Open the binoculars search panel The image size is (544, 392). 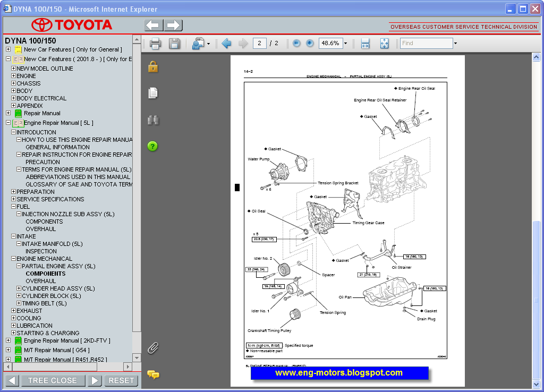point(153,120)
